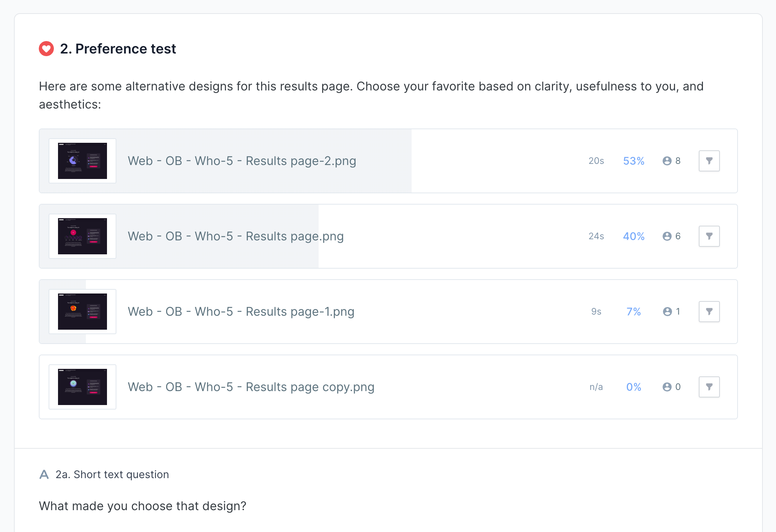Click the n/a time value
This screenshot has width=776, height=532.
pos(596,387)
